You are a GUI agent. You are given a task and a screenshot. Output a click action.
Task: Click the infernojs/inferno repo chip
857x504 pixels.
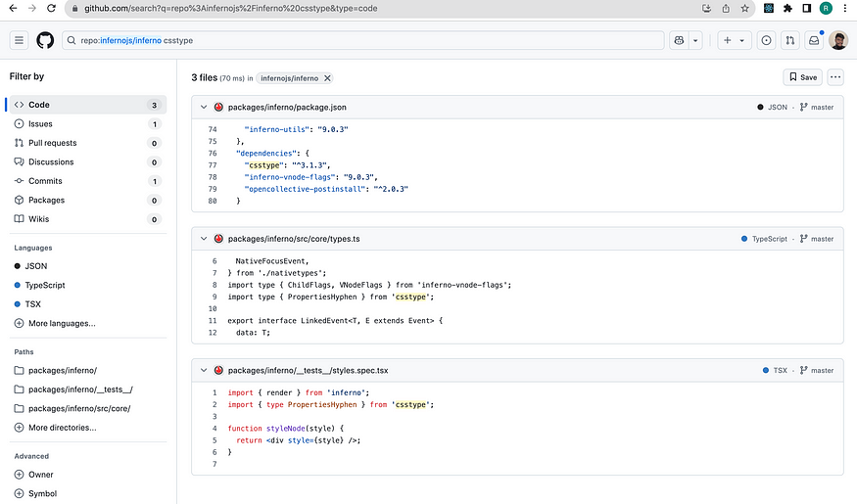click(x=289, y=78)
